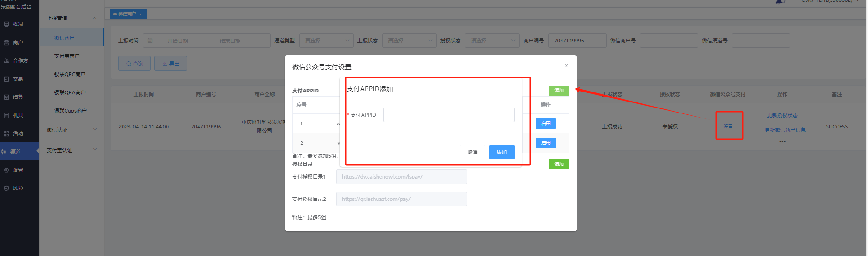Click the calendar icon in the 上报时间 field
The height and width of the screenshot is (256, 868).
pos(150,41)
